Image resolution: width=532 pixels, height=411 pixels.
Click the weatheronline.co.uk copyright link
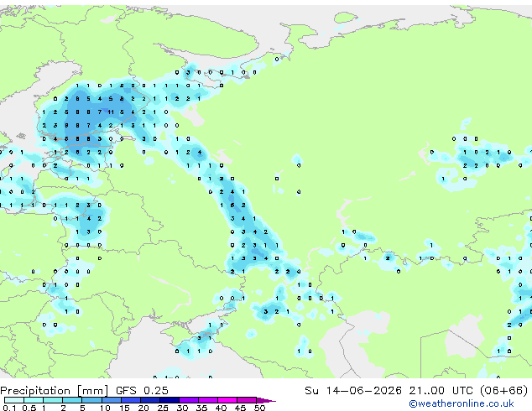(462, 403)
